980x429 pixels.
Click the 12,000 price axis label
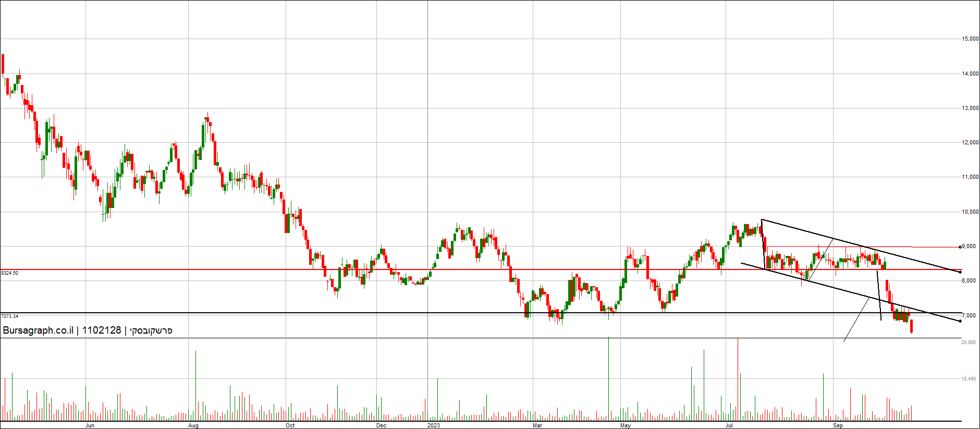click(970, 143)
